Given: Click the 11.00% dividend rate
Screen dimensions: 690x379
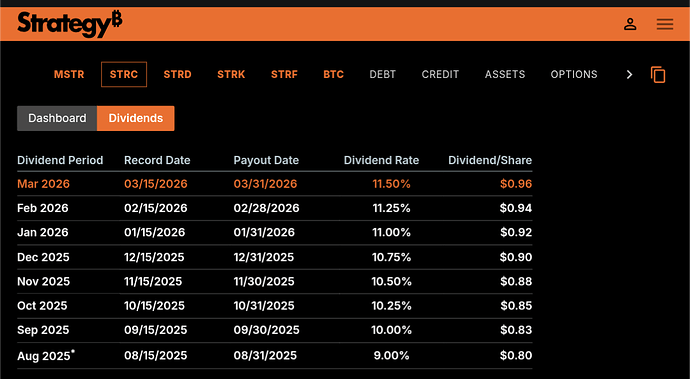Looking at the screenshot, I should pos(392,232).
